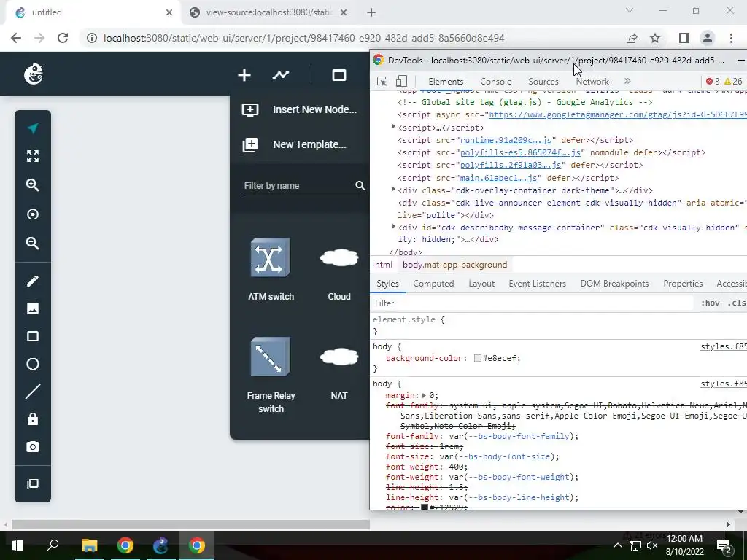This screenshot has width=747, height=560.
Task: Expand the collapsed script element
Action: click(393, 127)
